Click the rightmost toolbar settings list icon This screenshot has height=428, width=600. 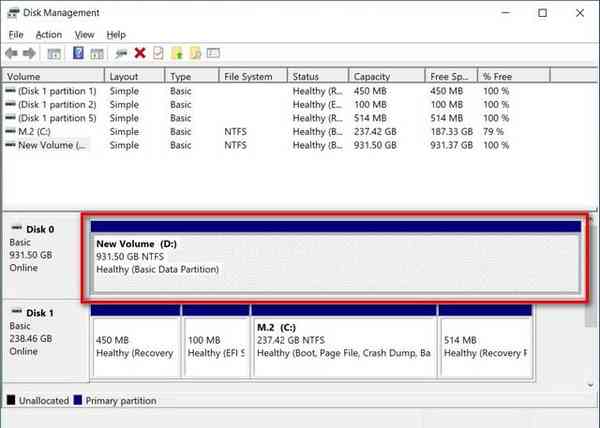tap(213, 53)
